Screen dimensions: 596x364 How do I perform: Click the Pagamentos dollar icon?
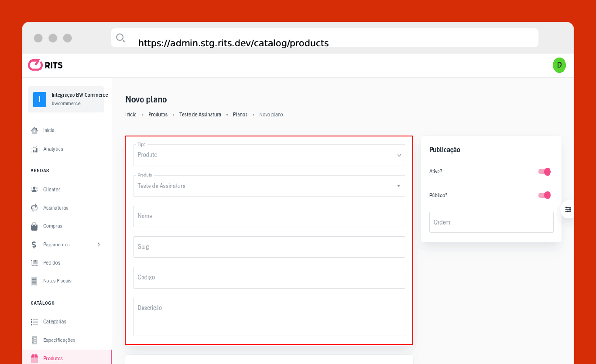(34, 245)
